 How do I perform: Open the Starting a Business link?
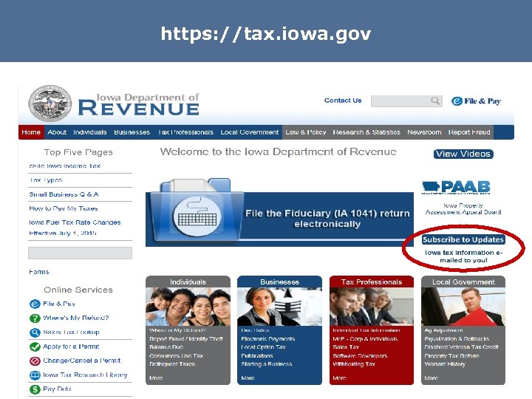coord(266,364)
